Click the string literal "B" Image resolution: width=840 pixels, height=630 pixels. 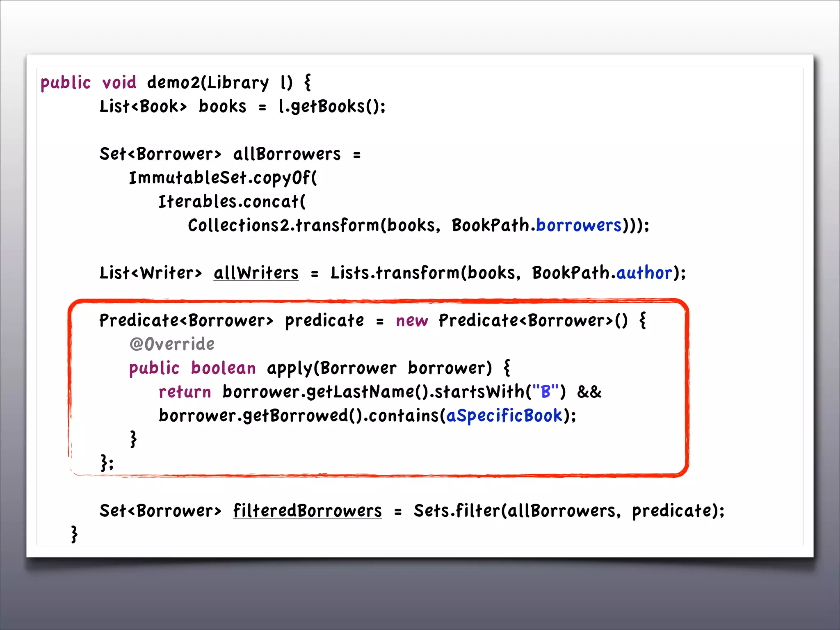click(546, 392)
